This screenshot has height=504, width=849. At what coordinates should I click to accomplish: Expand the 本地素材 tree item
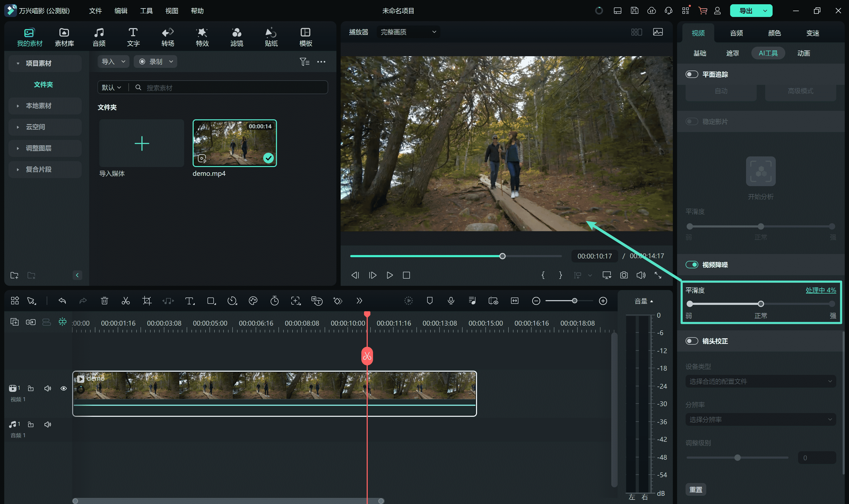tap(45, 106)
